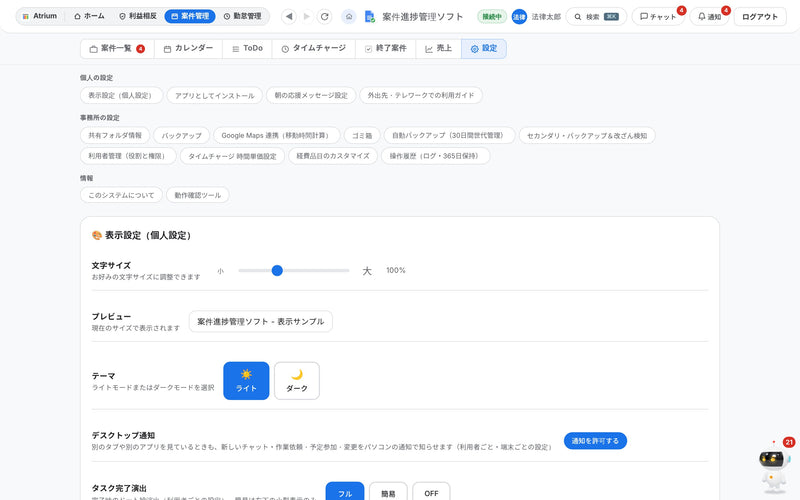Click the blue 法律 user avatar

pos(519,17)
